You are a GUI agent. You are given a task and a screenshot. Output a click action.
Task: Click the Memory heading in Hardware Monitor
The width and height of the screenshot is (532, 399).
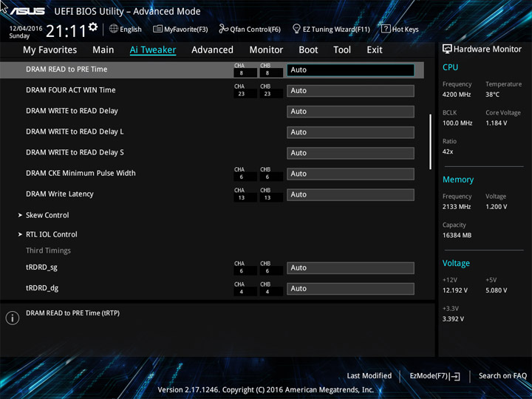pyautogui.click(x=458, y=180)
